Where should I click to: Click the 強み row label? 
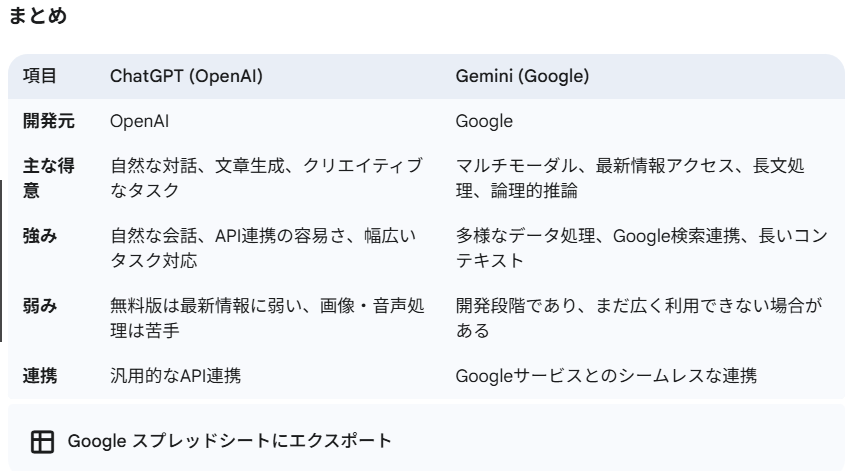[40, 236]
